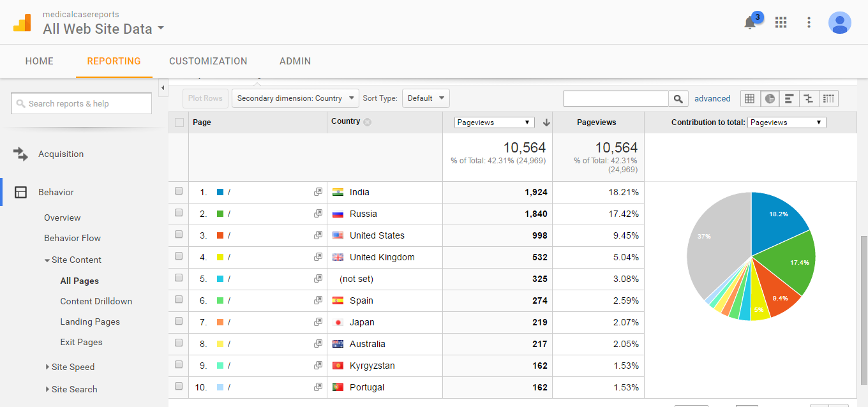Open the user account avatar
The height and width of the screenshot is (407, 868).
click(840, 22)
